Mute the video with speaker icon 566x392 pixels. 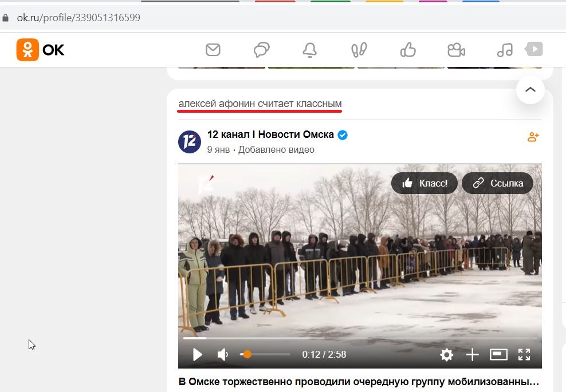click(x=222, y=354)
